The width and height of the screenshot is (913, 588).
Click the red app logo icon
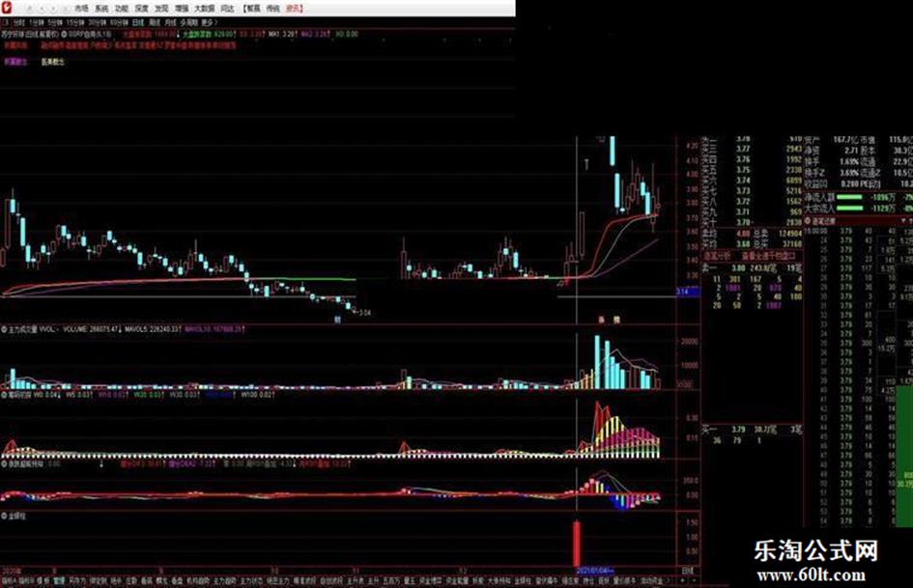[7, 8]
